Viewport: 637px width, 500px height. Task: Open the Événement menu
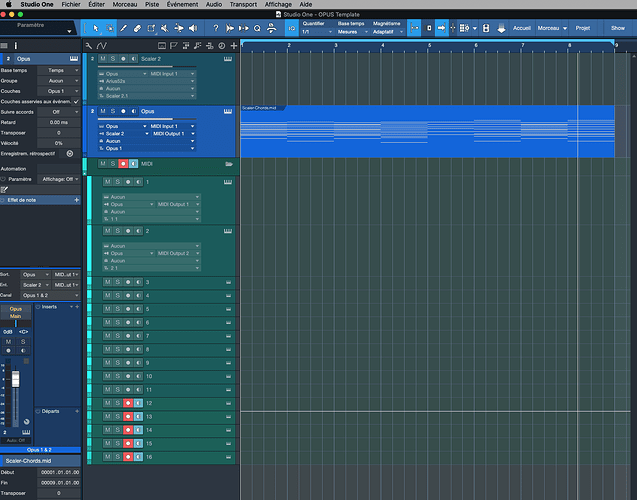click(x=182, y=4)
